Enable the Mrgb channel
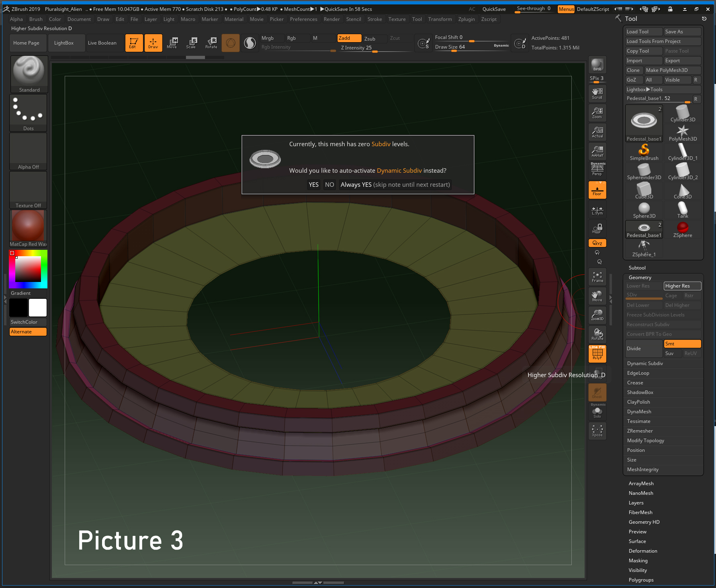This screenshot has height=588, width=716. click(272, 38)
